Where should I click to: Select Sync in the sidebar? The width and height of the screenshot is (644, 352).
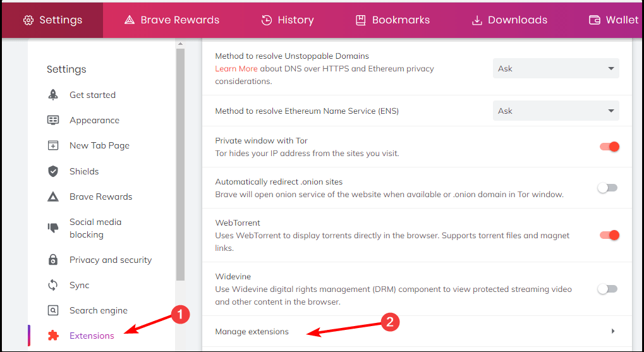tap(79, 285)
